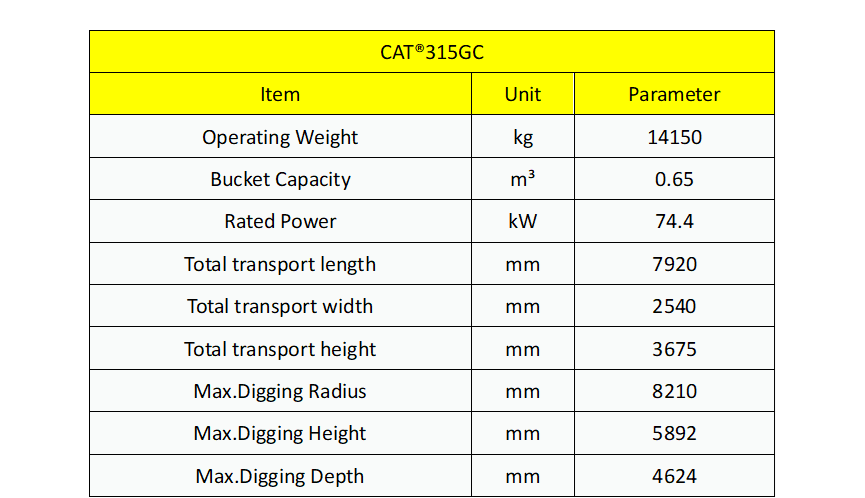
Task: Click the Rated Power cell
Action: pos(280,221)
